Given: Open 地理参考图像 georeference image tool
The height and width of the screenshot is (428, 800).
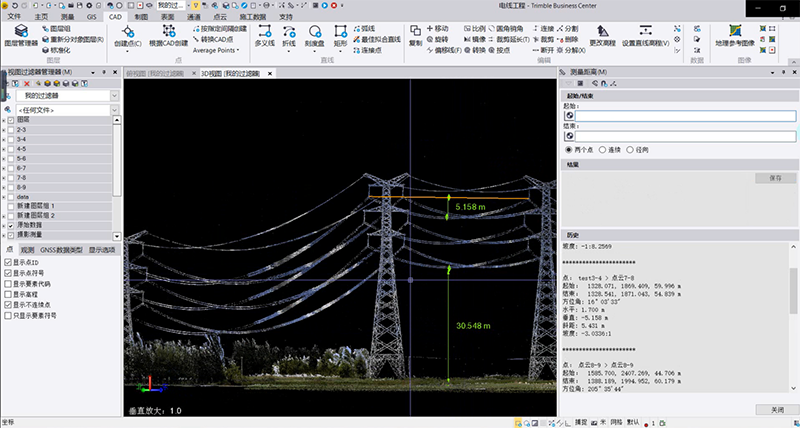Looking at the screenshot, I should tap(735, 35).
